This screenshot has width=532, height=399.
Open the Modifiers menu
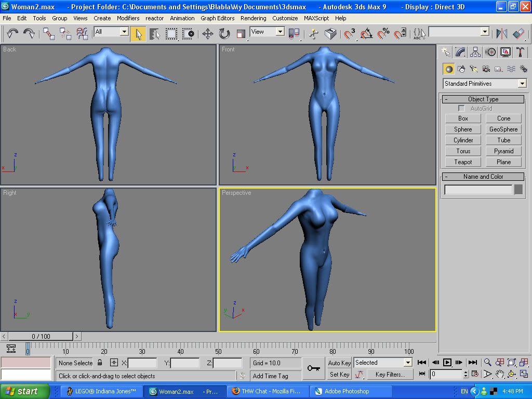point(128,18)
